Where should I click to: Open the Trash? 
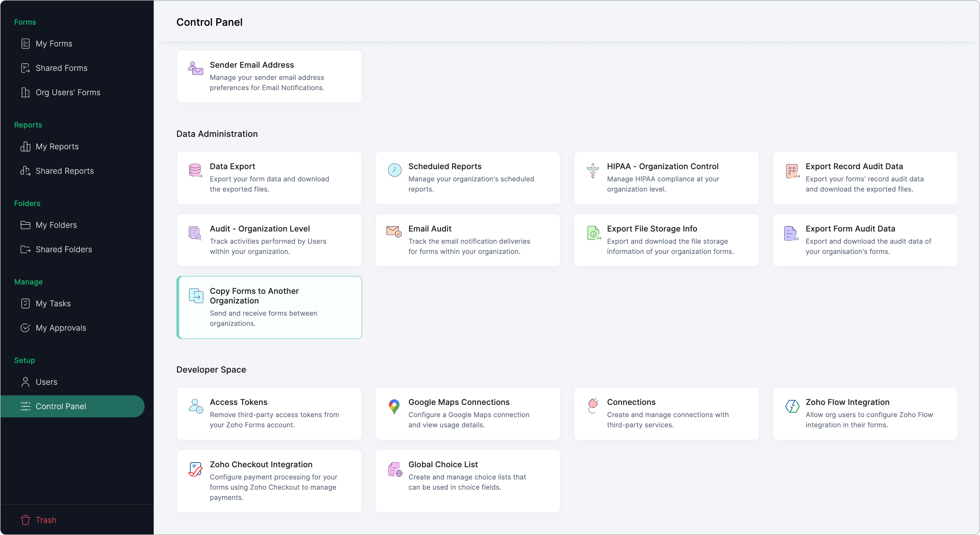point(46,520)
